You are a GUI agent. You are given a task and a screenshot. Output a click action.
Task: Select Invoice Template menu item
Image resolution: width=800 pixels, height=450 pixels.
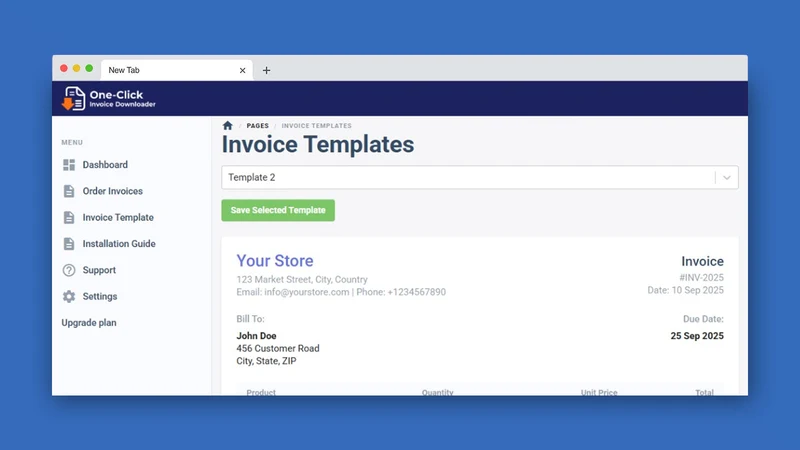pos(118,217)
